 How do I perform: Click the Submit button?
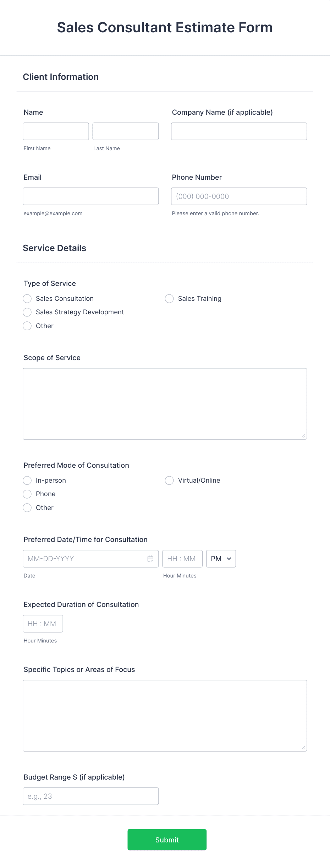point(166,840)
